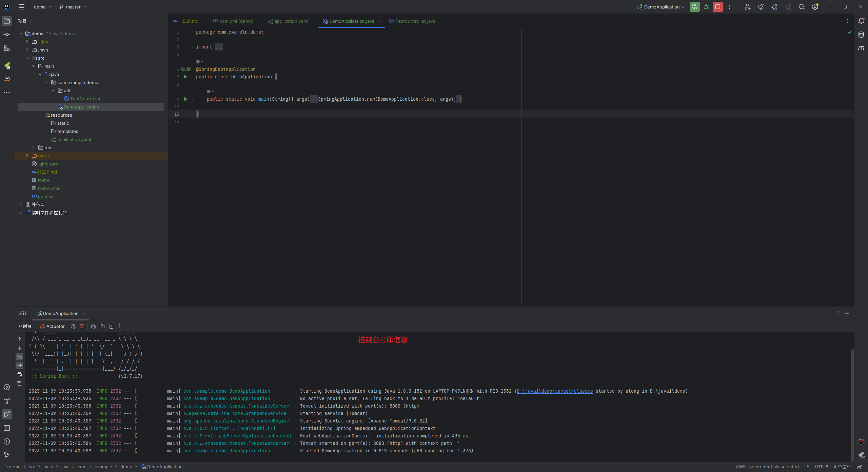Toggle soft-wrap in the console output
This screenshot has width=868, height=472.
point(19,357)
